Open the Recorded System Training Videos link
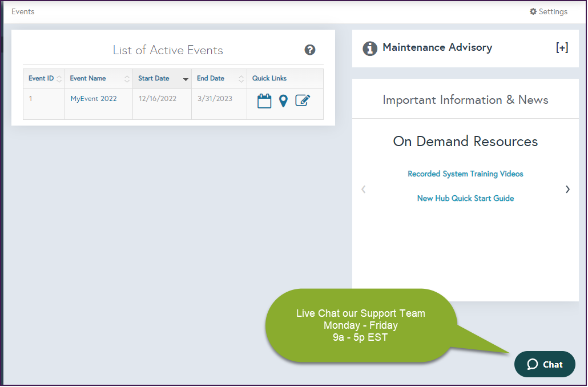Screen dimensions: 588x387 pyautogui.click(x=465, y=174)
